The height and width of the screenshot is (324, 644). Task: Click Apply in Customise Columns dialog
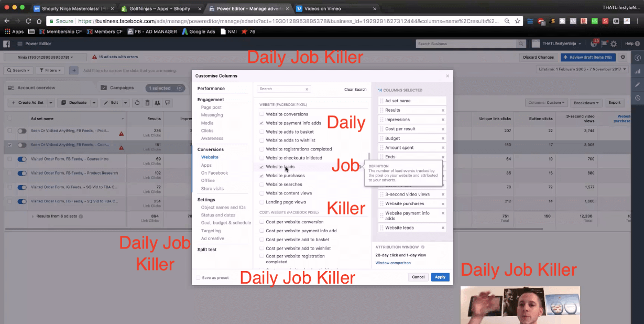click(440, 277)
